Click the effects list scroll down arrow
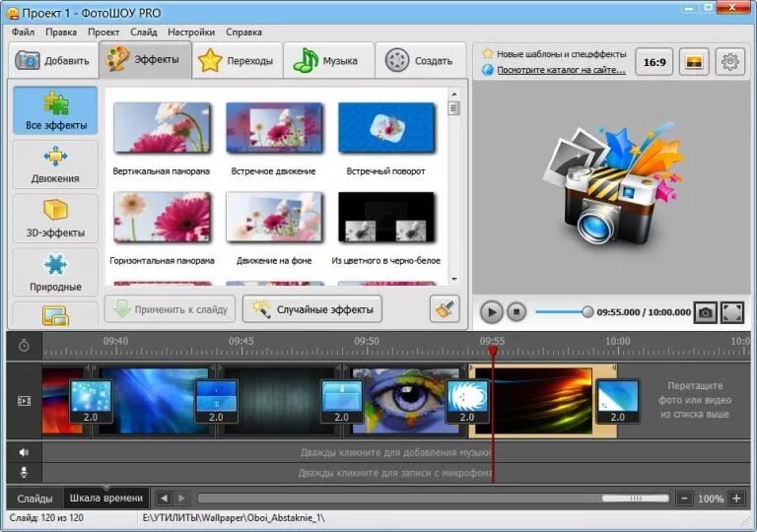Viewport: 757px width, 532px height. click(453, 279)
